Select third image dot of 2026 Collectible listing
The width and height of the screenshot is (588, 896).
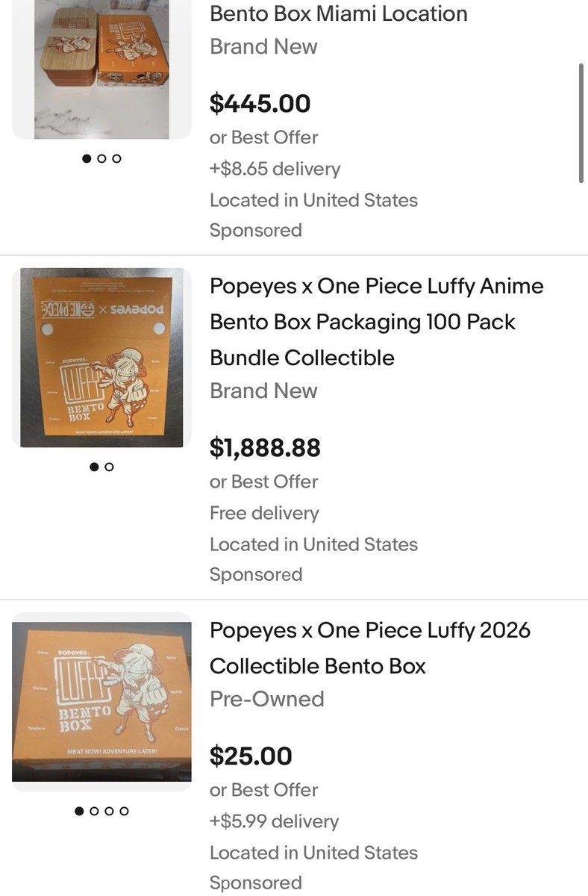pos(110,811)
